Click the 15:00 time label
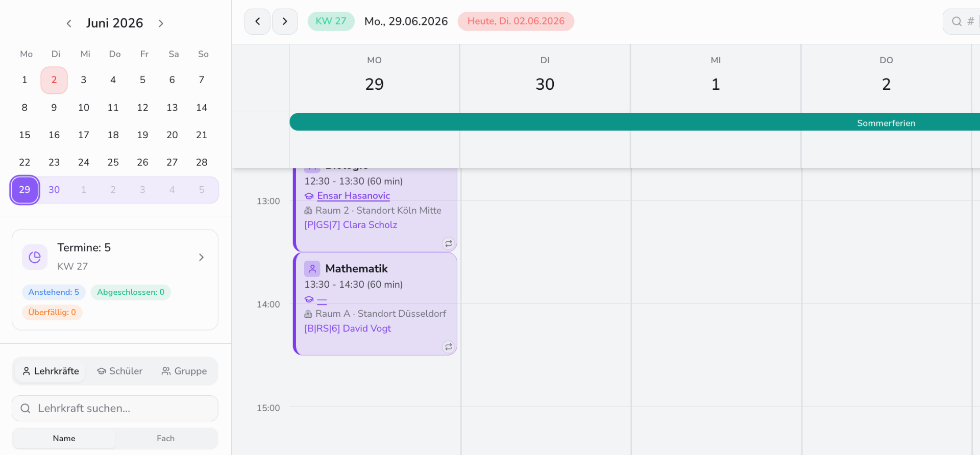The image size is (980, 455). [268, 408]
